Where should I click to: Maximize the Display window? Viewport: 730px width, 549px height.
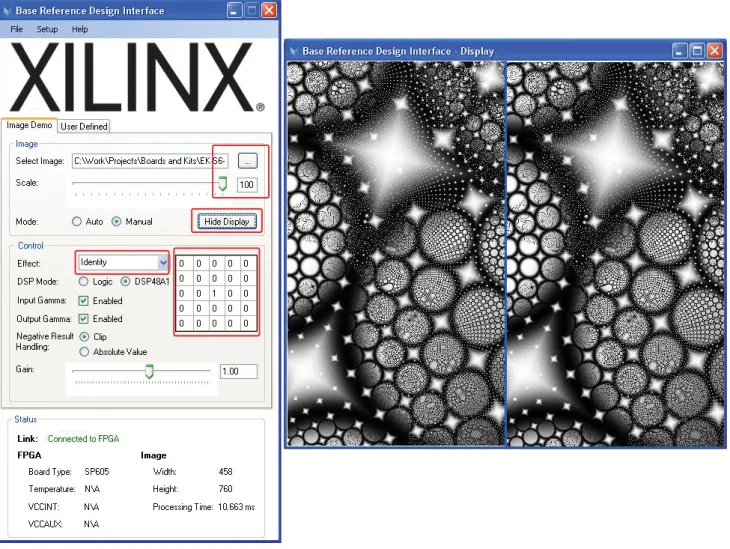tap(697, 50)
